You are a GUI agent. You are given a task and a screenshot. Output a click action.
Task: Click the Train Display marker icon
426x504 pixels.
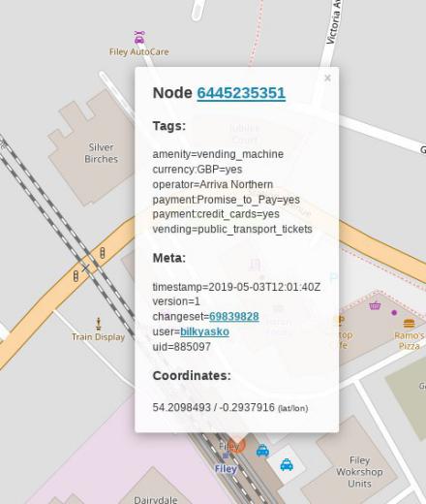tap(99, 324)
